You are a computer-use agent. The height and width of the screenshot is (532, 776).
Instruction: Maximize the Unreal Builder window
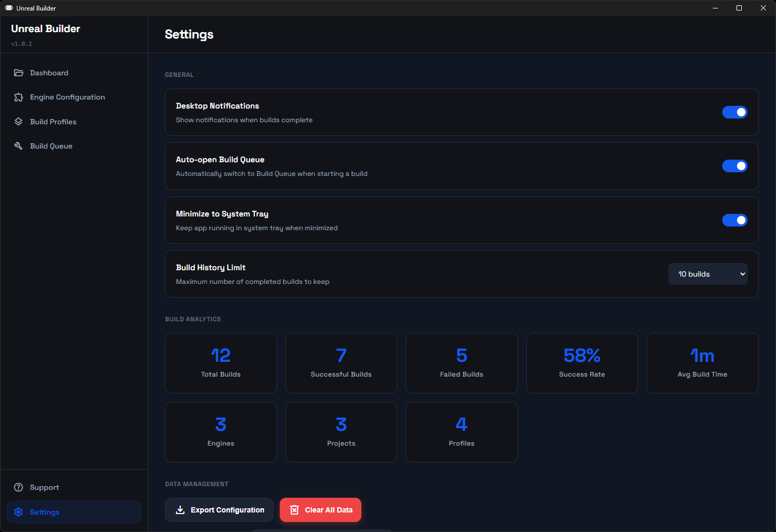point(739,8)
